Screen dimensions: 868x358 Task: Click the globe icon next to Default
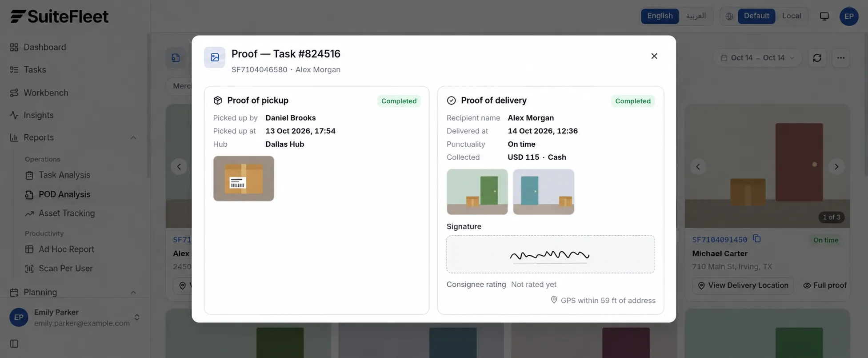tap(729, 16)
